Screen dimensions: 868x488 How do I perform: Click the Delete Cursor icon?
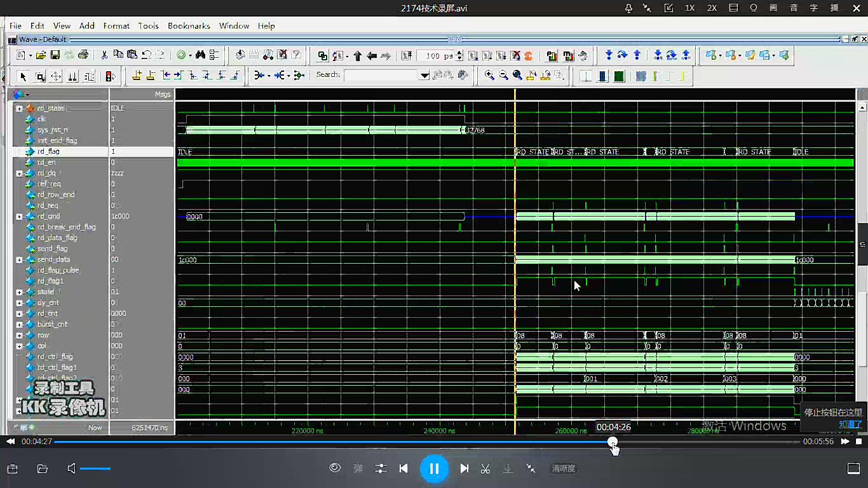pyautogui.click(x=151, y=76)
